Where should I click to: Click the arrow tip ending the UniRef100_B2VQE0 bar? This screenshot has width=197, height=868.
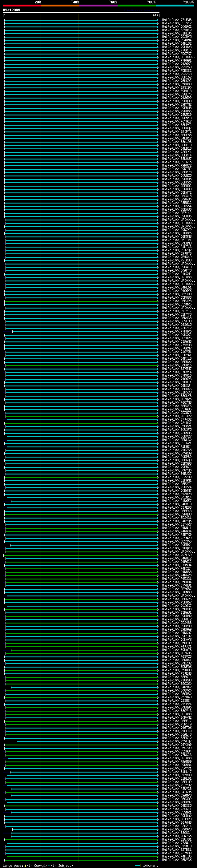pyautogui.click(x=157, y=30)
